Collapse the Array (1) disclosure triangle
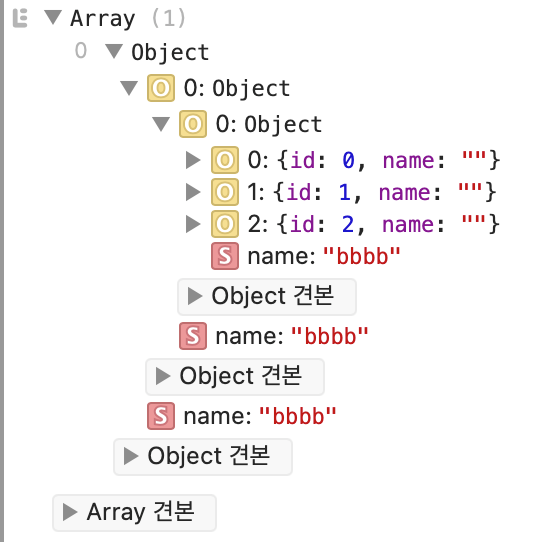The image size is (548, 542). [x=53, y=17]
